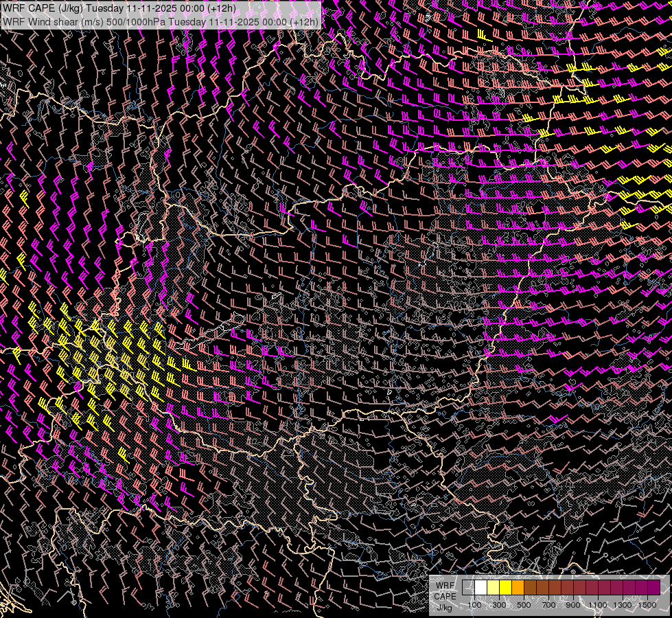Click the '700' legend tick label
672x618 pixels.
(x=548, y=605)
